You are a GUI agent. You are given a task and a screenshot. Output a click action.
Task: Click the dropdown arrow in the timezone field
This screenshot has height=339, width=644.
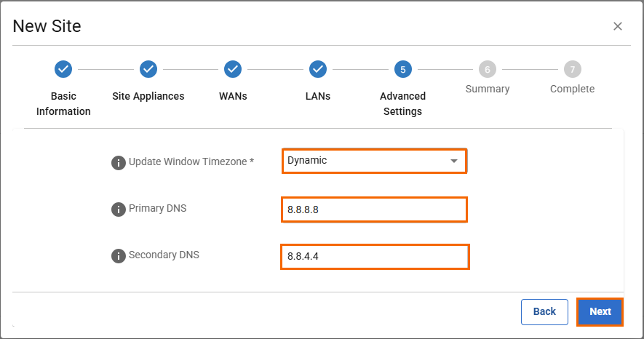click(454, 161)
